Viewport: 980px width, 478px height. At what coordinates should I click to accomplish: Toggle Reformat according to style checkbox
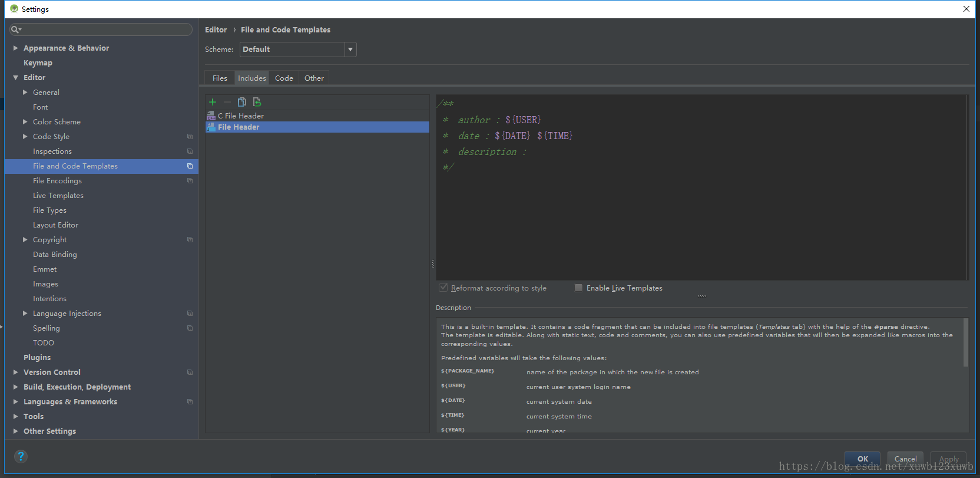(x=443, y=288)
